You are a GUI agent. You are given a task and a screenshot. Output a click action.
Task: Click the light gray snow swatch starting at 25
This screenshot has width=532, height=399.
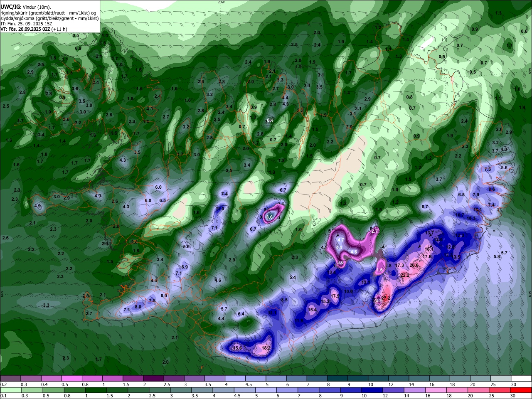coord(501,378)
